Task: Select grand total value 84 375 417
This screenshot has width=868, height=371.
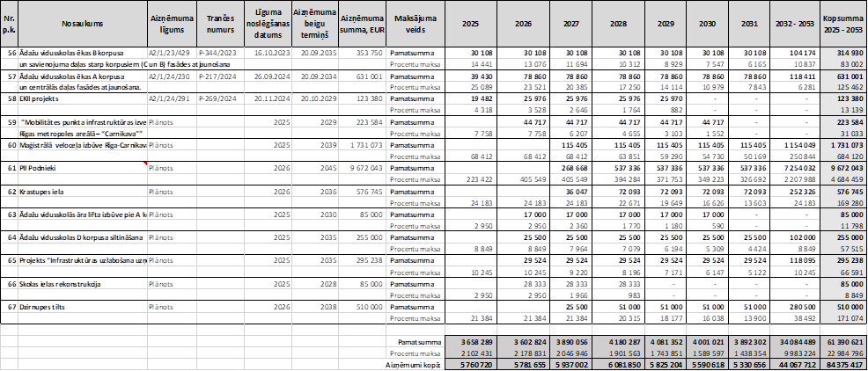Action: (841, 362)
